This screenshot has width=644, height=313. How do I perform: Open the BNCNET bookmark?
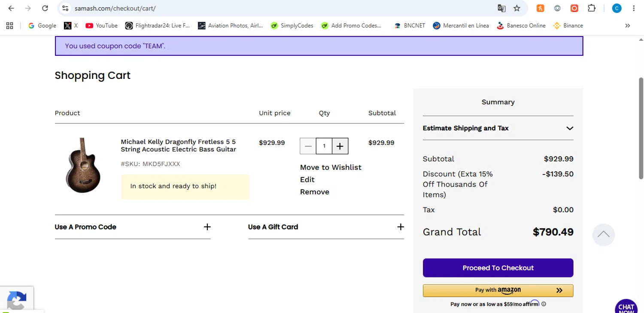point(410,26)
